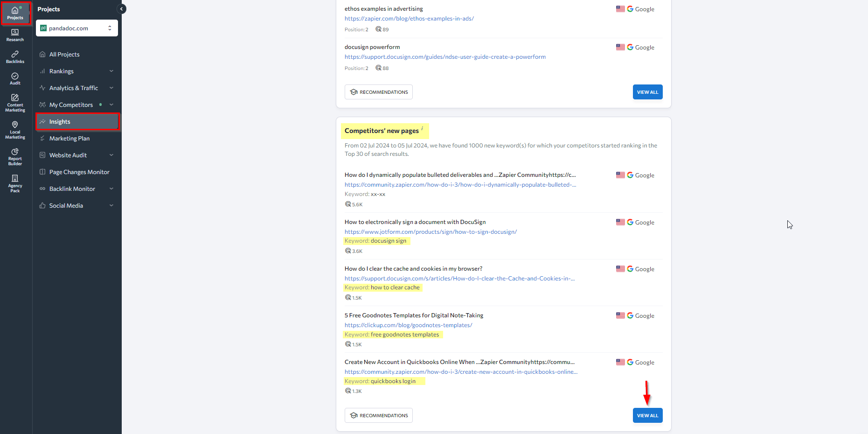Click the All Projects home icon
This screenshot has width=868, height=434.
point(42,54)
